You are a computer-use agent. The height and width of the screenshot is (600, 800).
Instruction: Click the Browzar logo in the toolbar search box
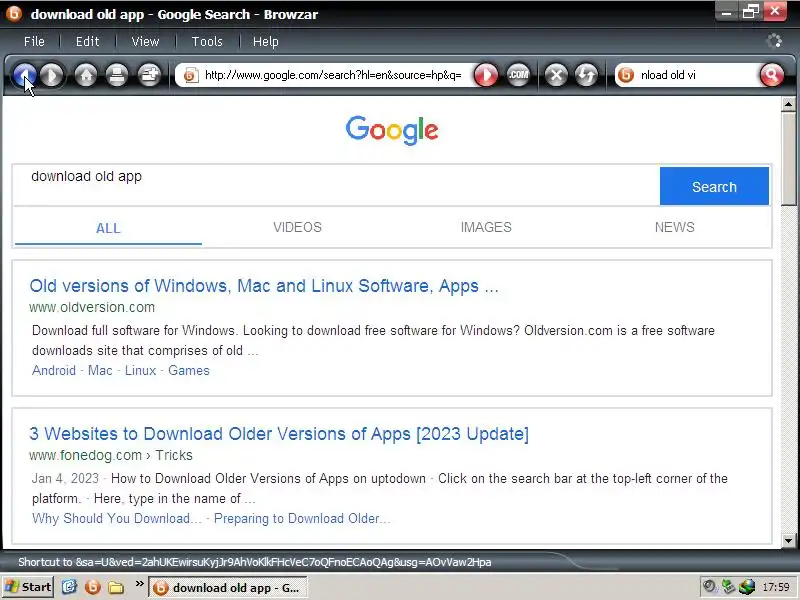click(626, 76)
